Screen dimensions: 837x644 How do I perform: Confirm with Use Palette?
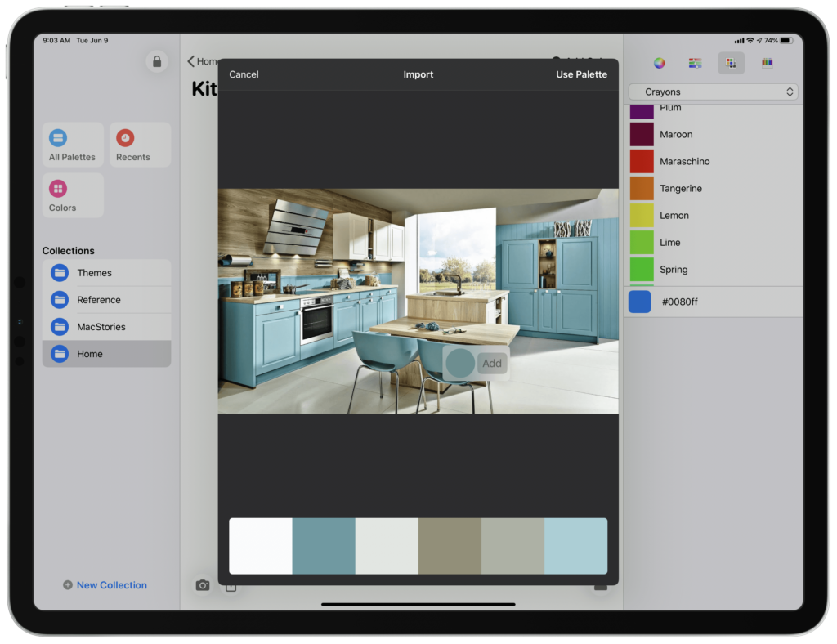[x=581, y=74]
